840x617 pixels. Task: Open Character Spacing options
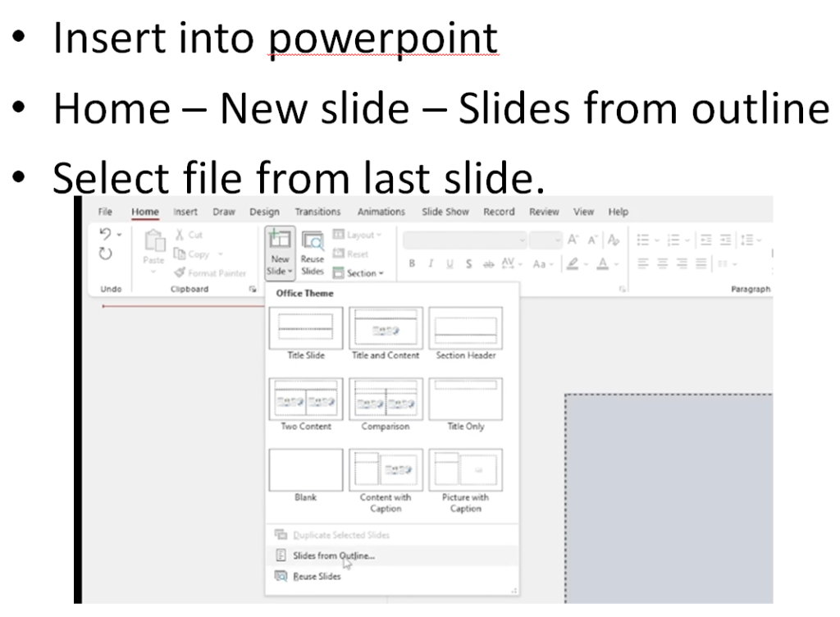[511, 263]
